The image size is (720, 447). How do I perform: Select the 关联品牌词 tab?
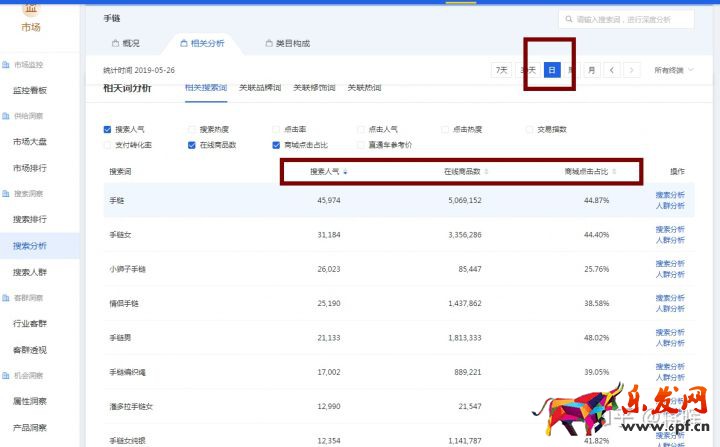[259, 88]
